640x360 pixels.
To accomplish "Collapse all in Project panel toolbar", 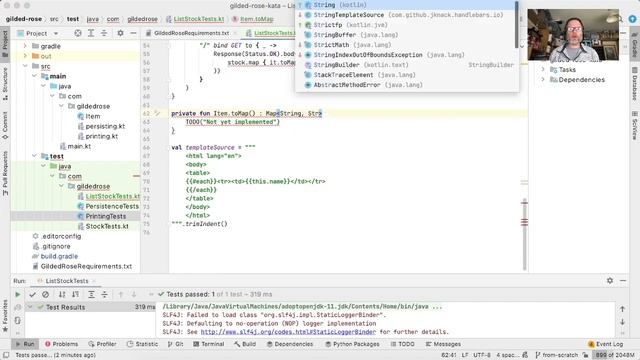I will (x=104, y=33).
